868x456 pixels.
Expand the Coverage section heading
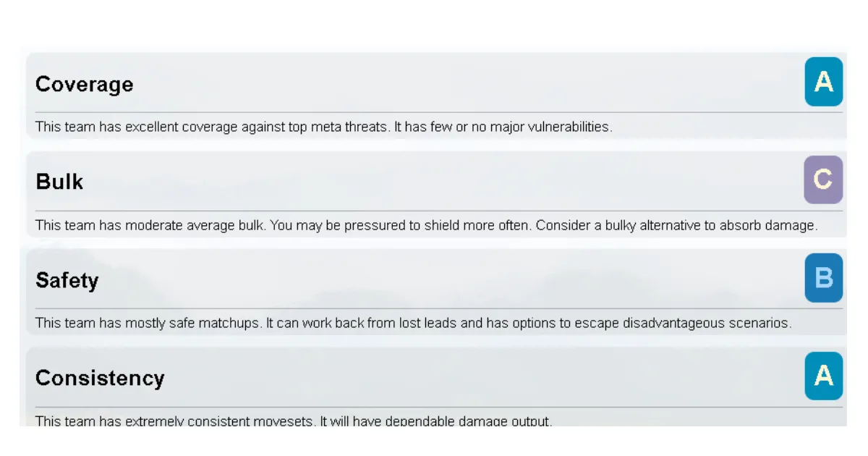point(84,85)
